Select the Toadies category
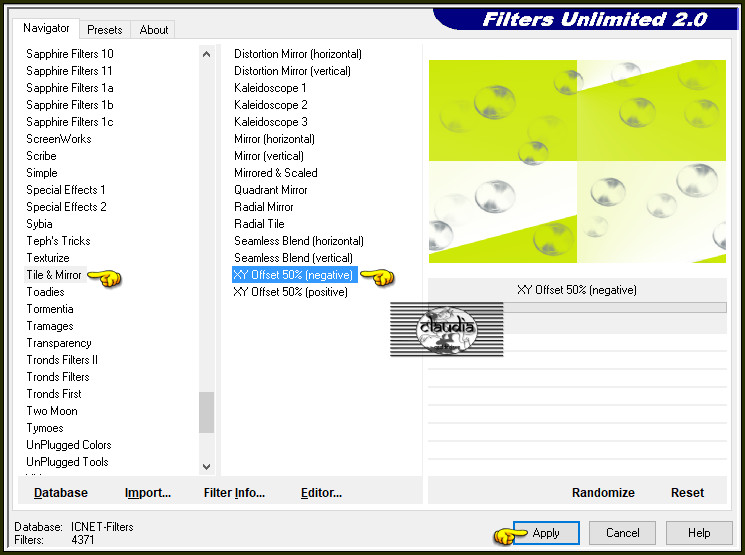The width and height of the screenshot is (745, 555). tap(45, 292)
